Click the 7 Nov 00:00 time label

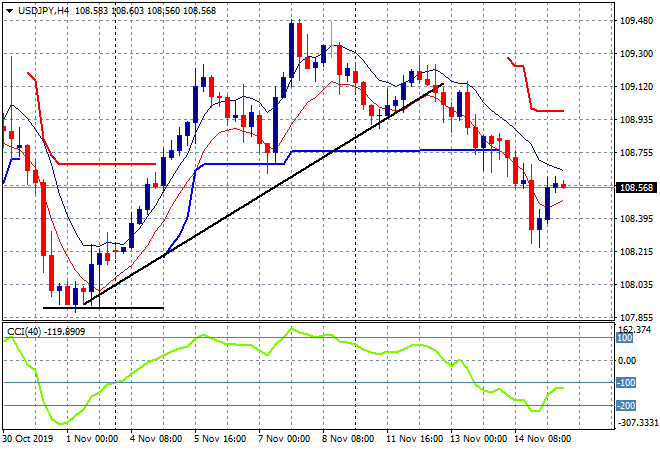tap(284, 439)
